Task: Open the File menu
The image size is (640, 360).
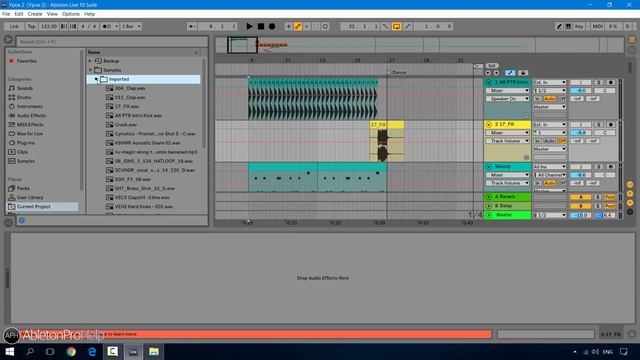Action: (x=6, y=14)
